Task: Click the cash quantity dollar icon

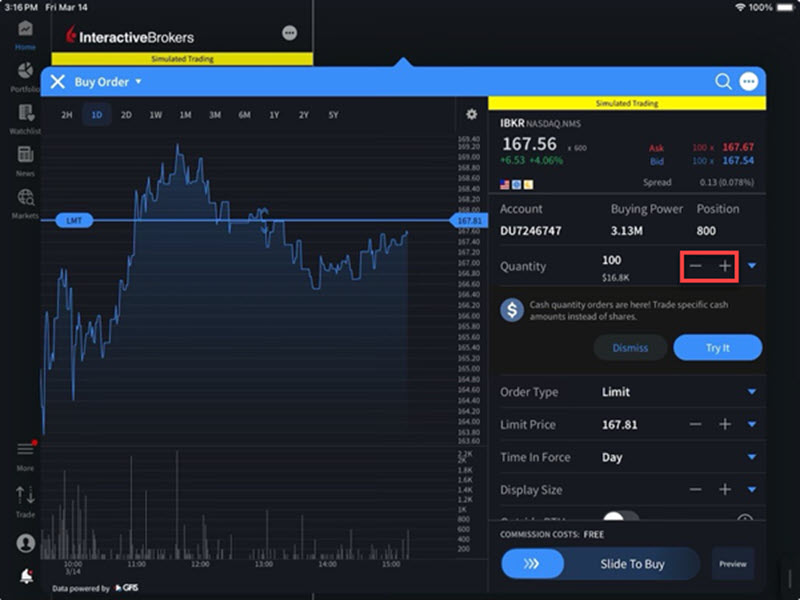Action: [x=512, y=310]
